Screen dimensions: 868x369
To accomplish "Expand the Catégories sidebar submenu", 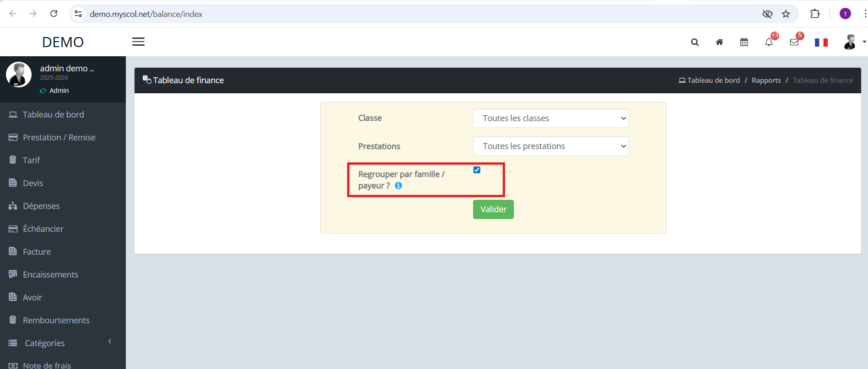I will click(x=45, y=343).
